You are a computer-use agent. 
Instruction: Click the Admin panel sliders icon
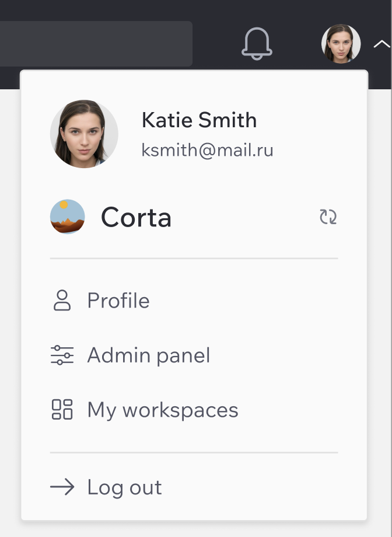(62, 355)
